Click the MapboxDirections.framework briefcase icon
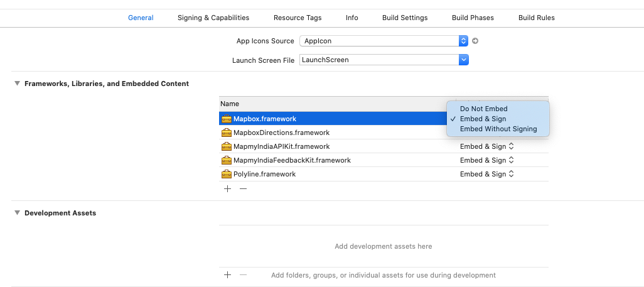644x287 pixels. click(227, 133)
